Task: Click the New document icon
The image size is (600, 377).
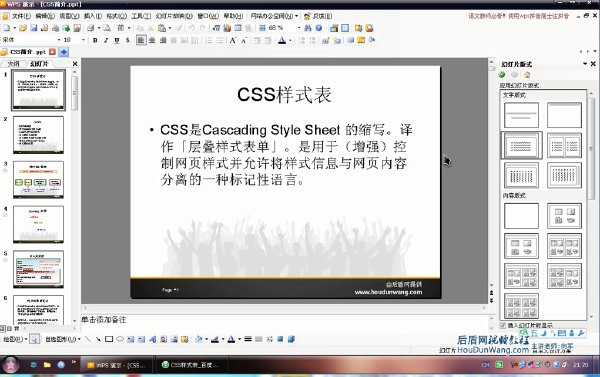Action: pos(7,28)
